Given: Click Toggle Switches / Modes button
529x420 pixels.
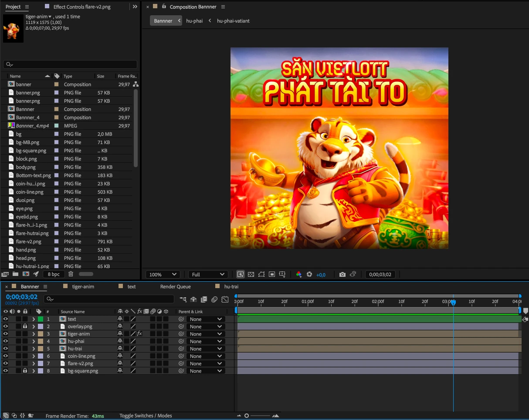Looking at the screenshot, I should point(146,416).
